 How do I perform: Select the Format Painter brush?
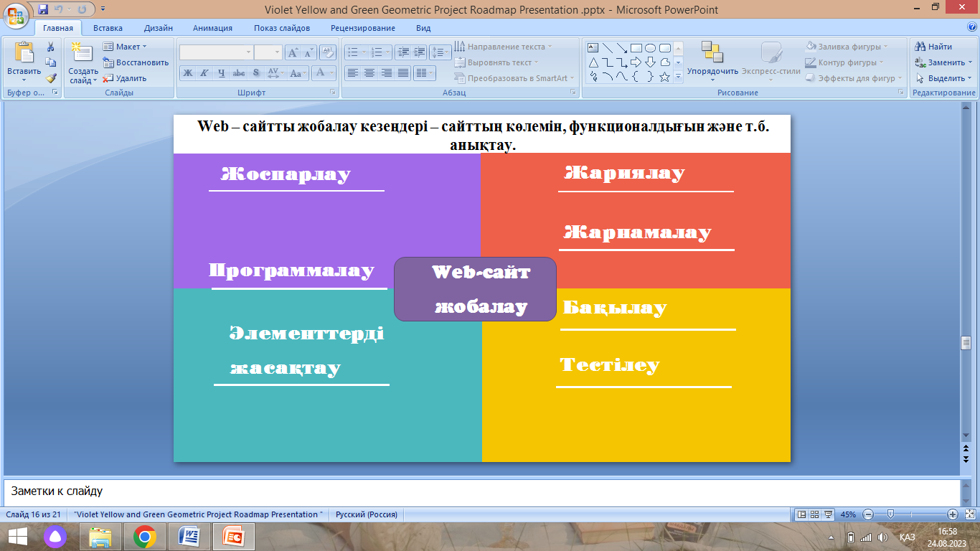tap(51, 78)
